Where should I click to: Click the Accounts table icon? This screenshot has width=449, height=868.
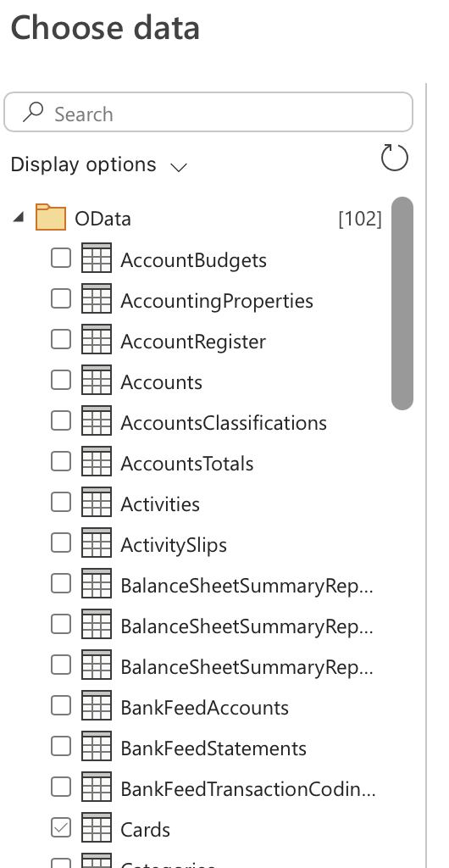point(97,380)
